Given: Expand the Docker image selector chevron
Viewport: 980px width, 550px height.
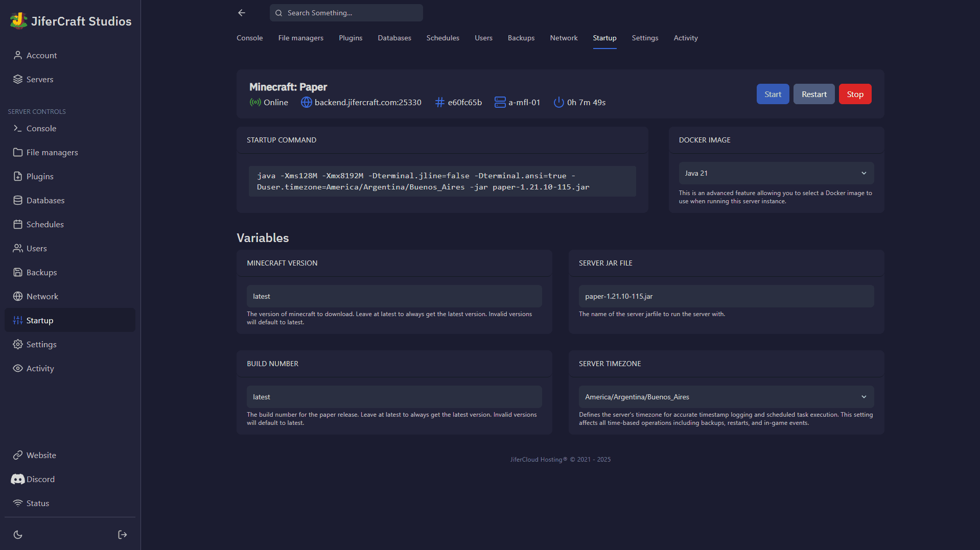Looking at the screenshot, I should [x=864, y=173].
